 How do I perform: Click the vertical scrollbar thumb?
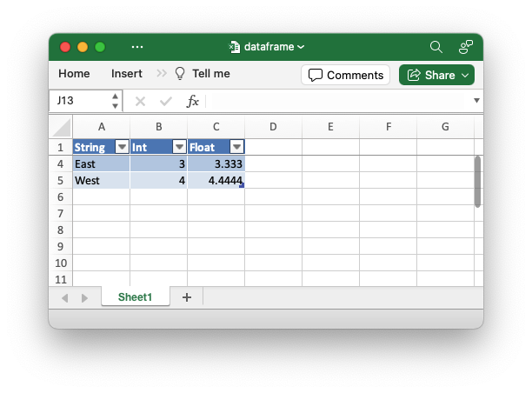tap(477, 181)
